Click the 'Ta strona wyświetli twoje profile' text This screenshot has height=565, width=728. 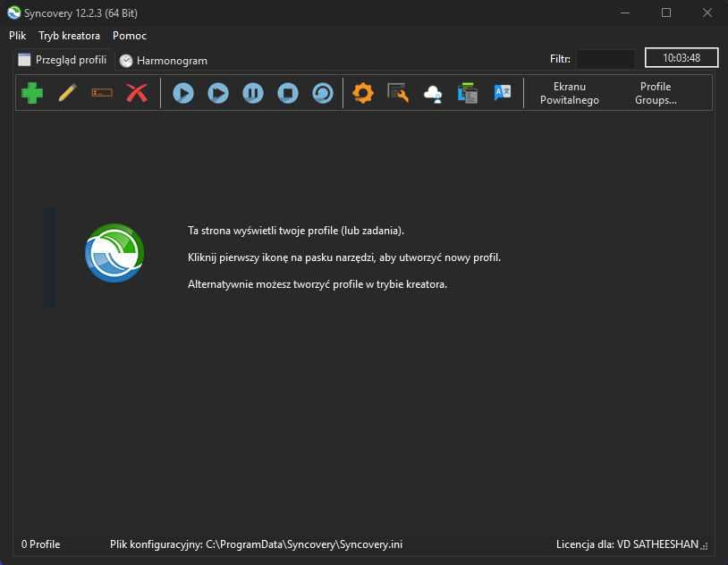(x=296, y=231)
